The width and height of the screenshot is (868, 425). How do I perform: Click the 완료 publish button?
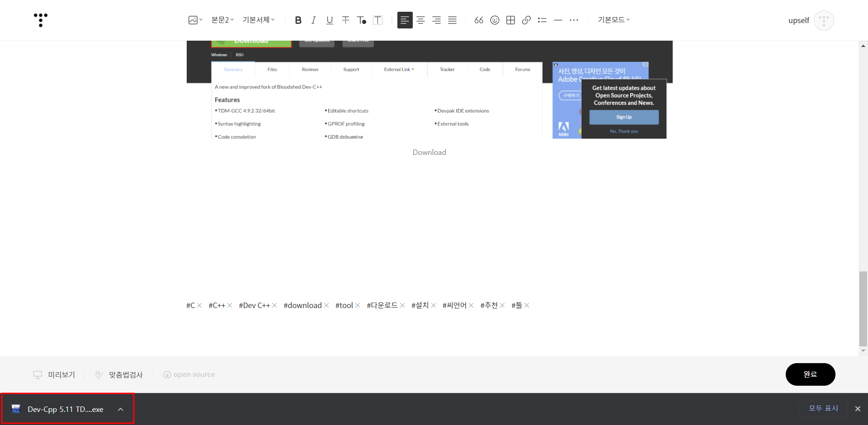pyautogui.click(x=810, y=374)
